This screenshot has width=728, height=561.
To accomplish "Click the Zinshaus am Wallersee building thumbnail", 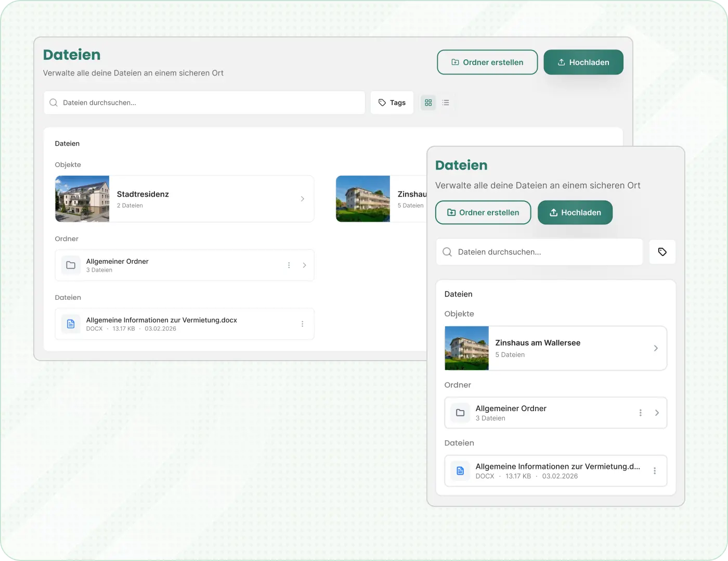I will coord(466,348).
